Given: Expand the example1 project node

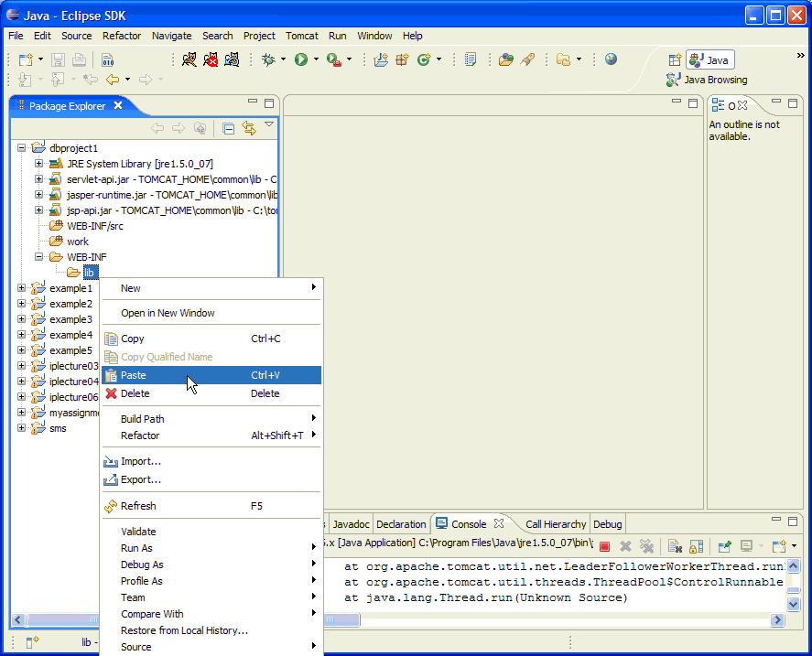Looking at the screenshot, I should [22, 288].
